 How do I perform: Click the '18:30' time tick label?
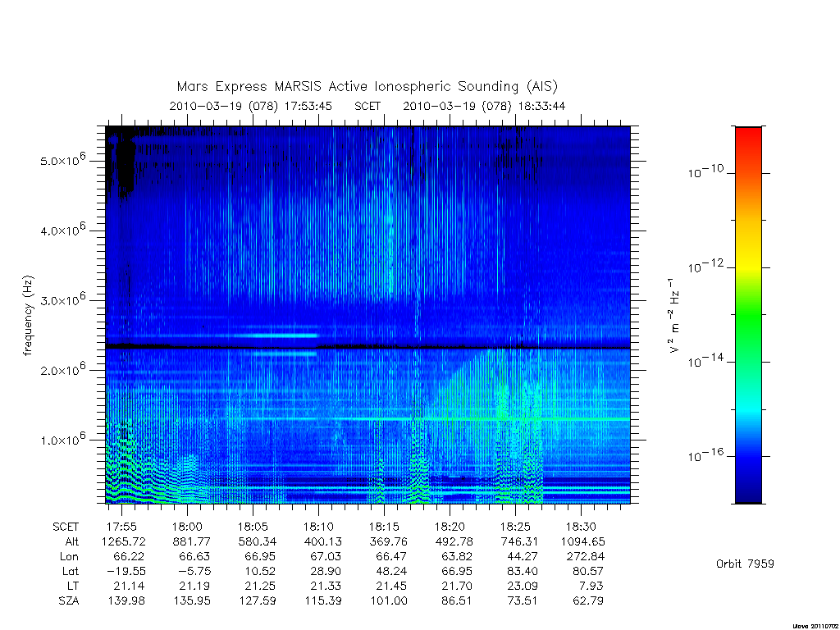[582, 527]
